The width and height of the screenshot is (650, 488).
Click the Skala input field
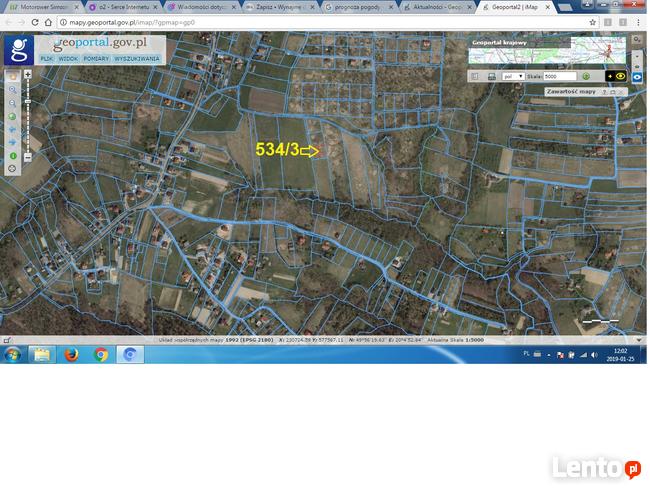click(x=559, y=76)
